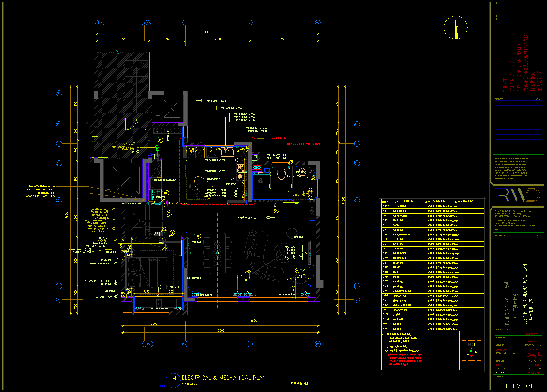Click the 2700 dimension text

(x=123, y=39)
